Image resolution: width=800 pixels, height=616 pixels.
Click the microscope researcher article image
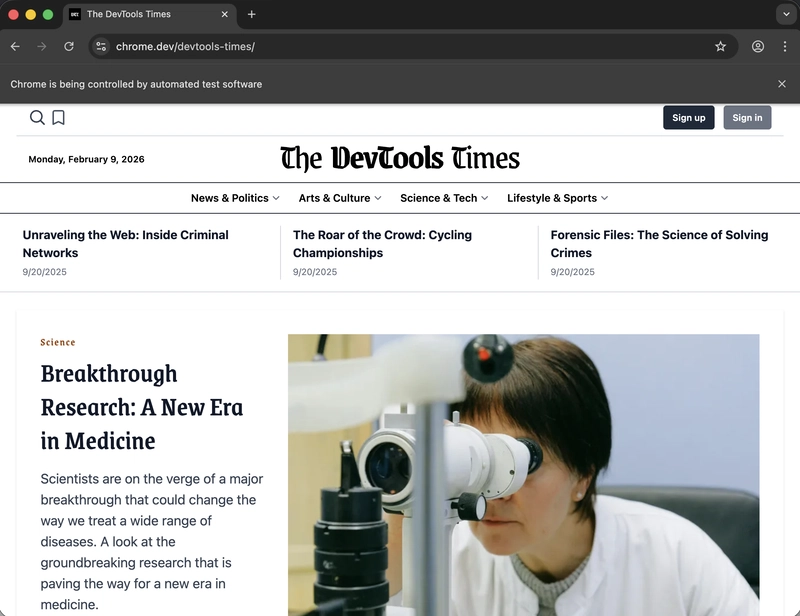(x=523, y=475)
